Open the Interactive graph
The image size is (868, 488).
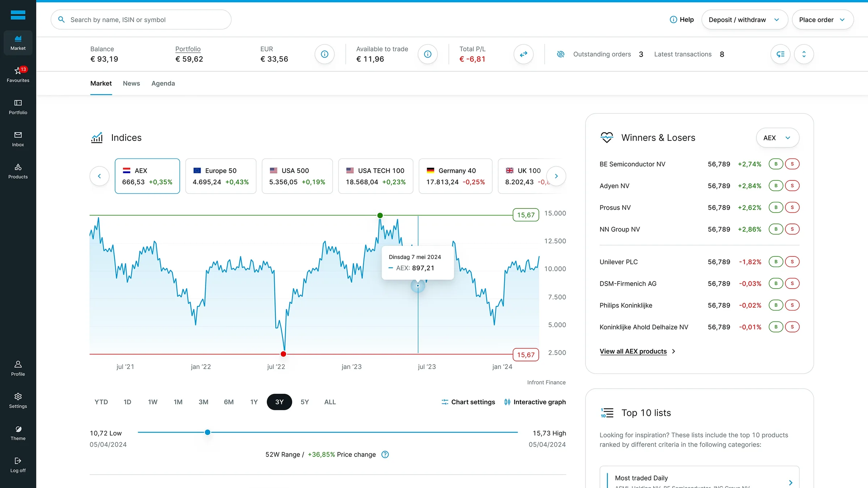coord(535,402)
